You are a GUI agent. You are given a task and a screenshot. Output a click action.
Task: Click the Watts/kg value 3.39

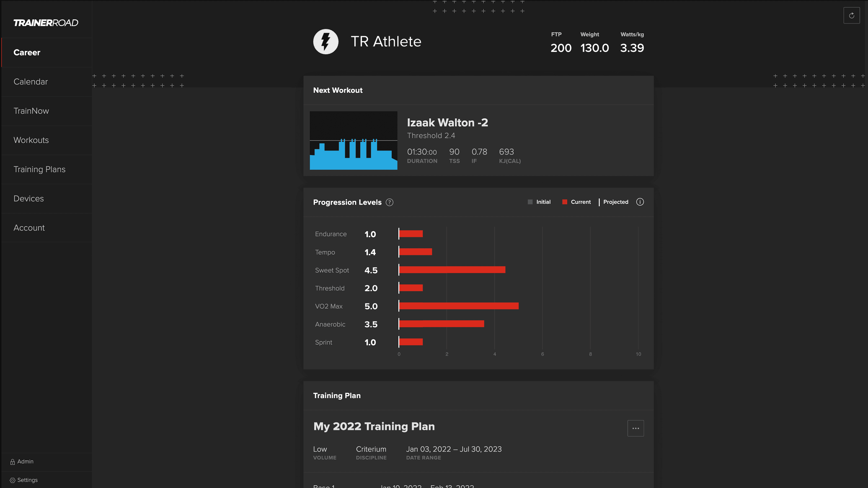[x=632, y=48]
